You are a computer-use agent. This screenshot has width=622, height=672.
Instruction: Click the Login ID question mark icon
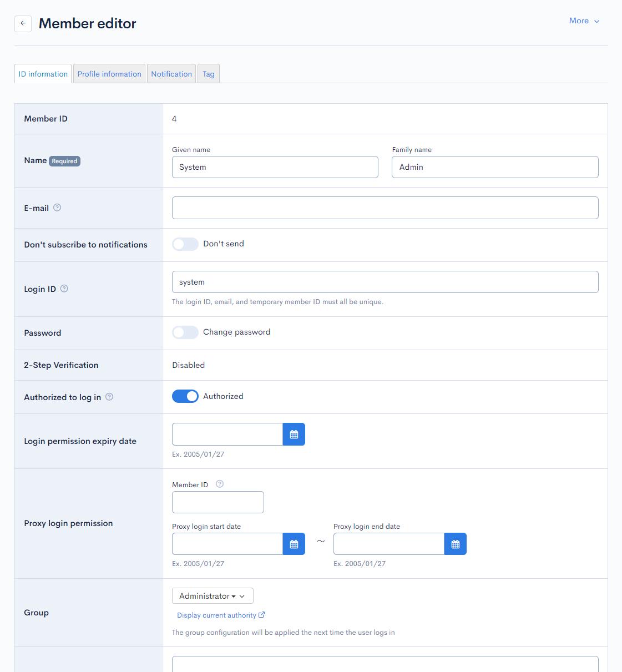click(64, 289)
